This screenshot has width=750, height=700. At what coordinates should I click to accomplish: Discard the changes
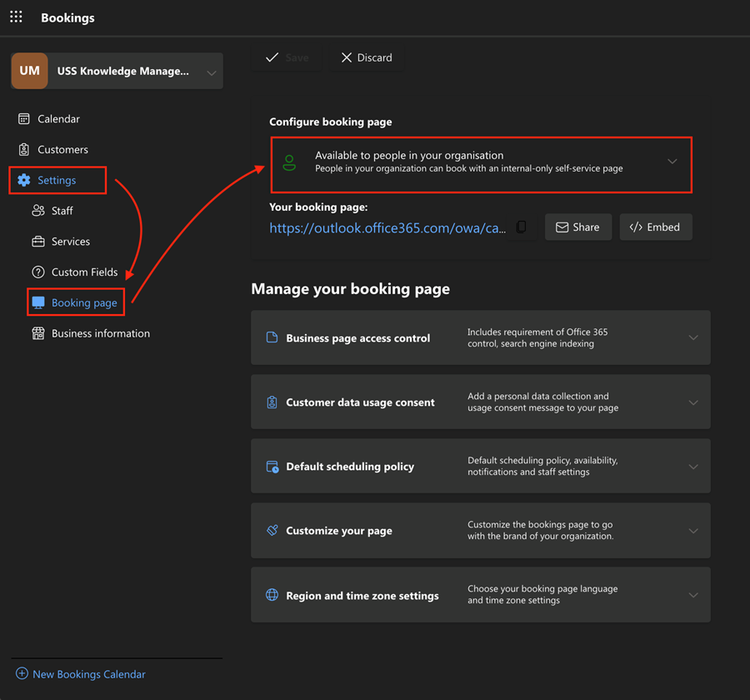(x=367, y=57)
